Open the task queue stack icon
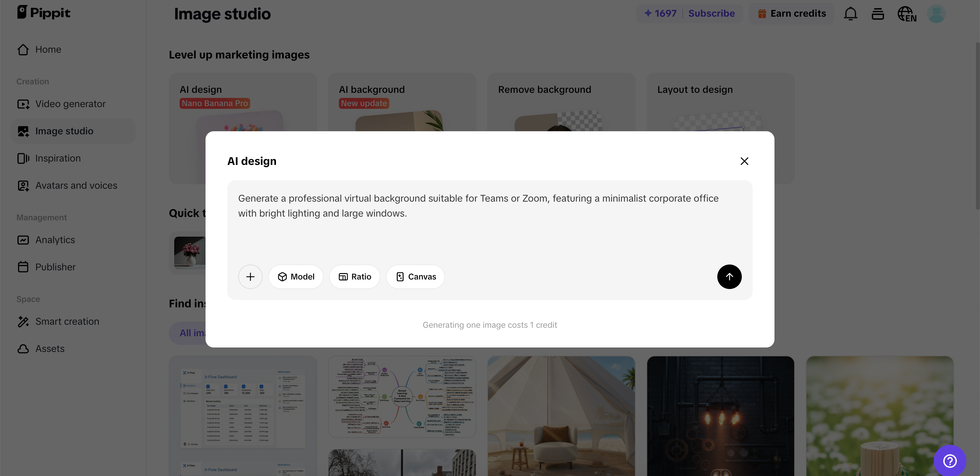This screenshot has width=980, height=476. pyautogui.click(x=878, y=14)
